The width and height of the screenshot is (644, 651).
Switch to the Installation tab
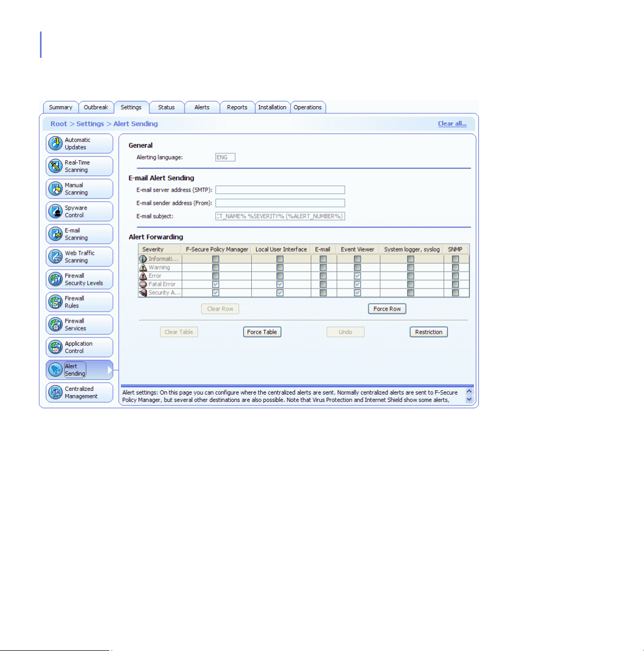[272, 107]
